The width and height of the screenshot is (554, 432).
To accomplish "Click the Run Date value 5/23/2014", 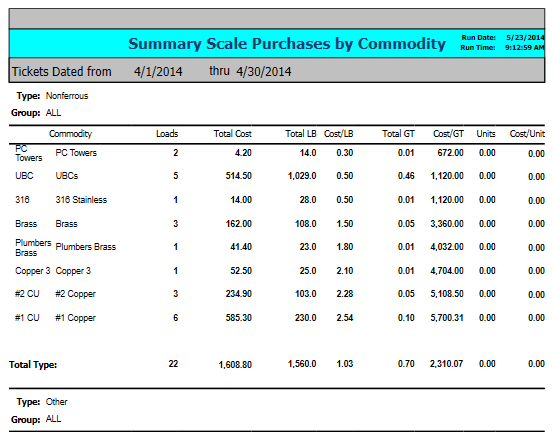I will click(x=525, y=37).
